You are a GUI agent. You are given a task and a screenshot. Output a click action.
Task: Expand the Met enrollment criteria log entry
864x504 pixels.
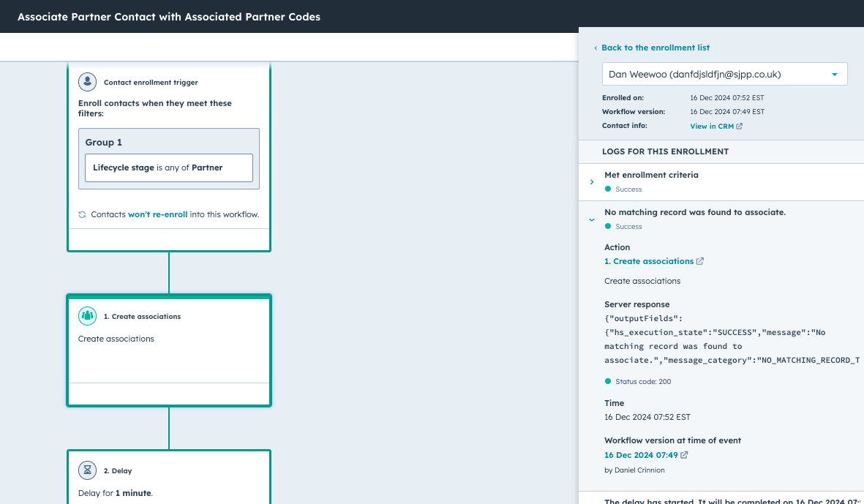point(591,181)
